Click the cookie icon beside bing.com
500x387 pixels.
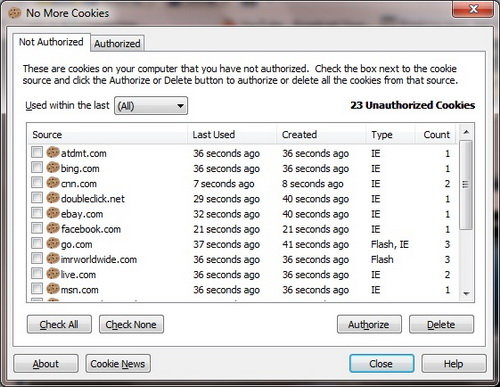point(53,168)
